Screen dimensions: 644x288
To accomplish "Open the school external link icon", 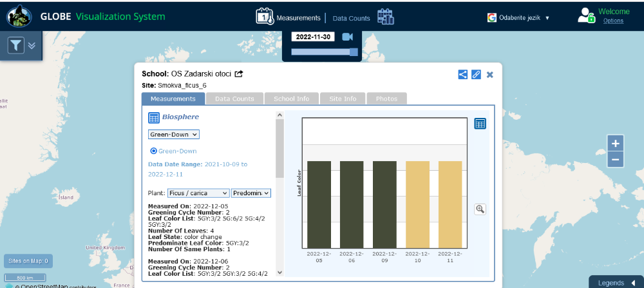I will 239,73.
